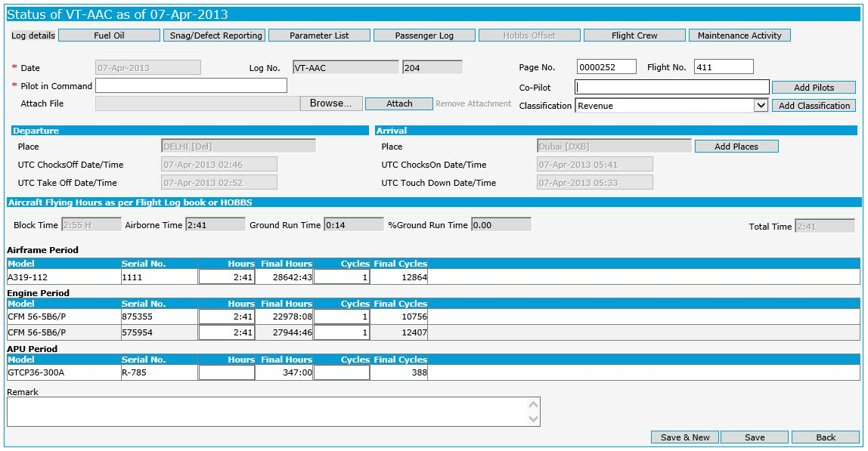Open the Snag/Defect Reporting tab
The height and width of the screenshot is (451, 868).
click(x=215, y=35)
